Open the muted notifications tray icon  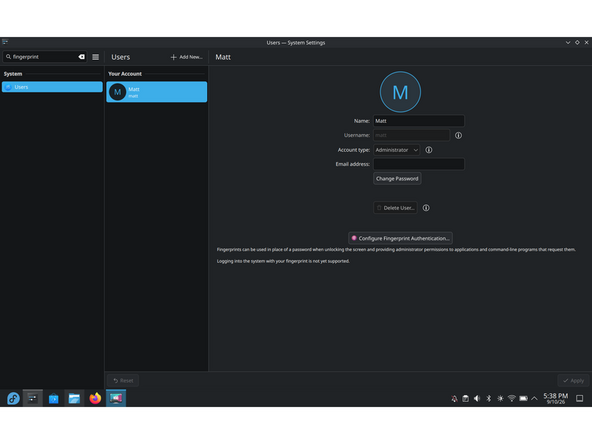pos(454,399)
